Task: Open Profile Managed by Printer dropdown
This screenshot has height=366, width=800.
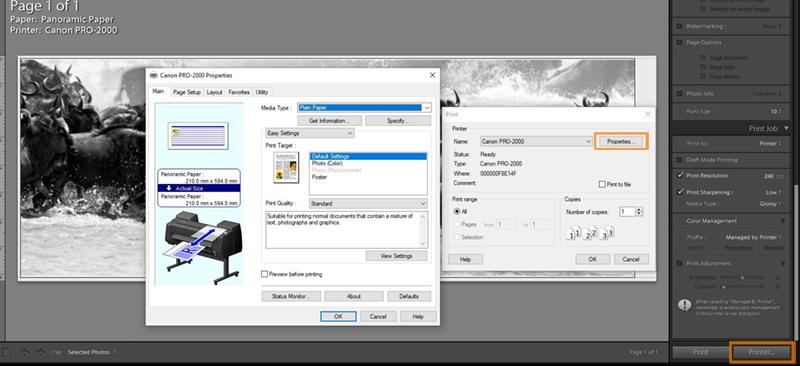Action: tap(754, 237)
